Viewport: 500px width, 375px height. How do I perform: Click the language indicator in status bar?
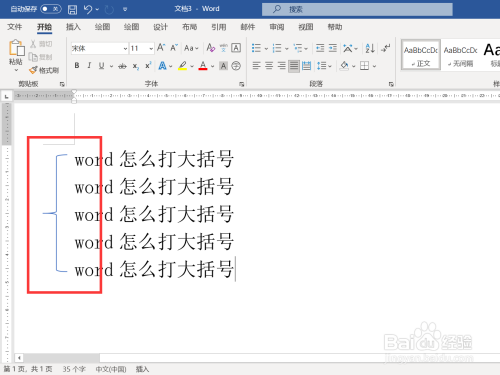(x=111, y=369)
